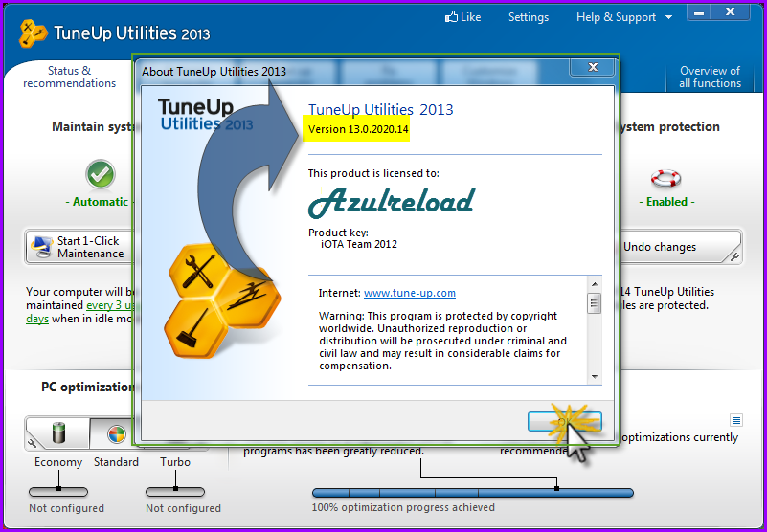This screenshot has height=532, width=767.
Task: Click the iOTA Team 2012 product key
Action: [x=358, y=244]
